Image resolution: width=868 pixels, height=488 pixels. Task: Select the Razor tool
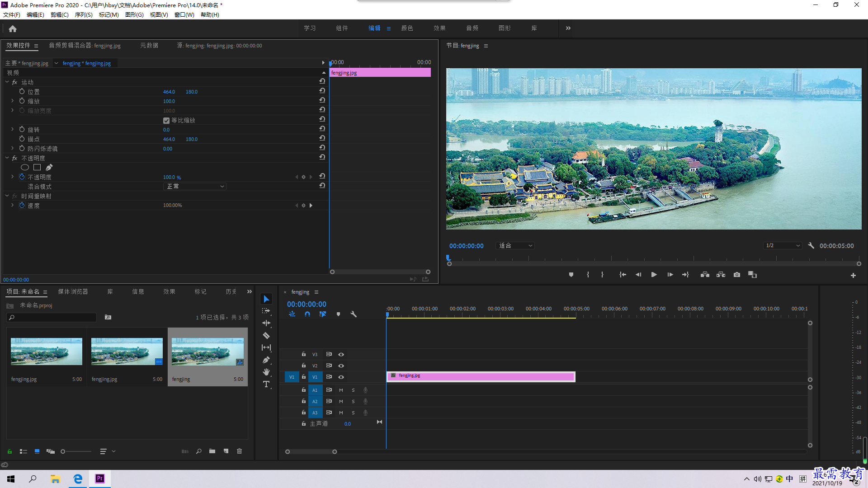point(266,335)
